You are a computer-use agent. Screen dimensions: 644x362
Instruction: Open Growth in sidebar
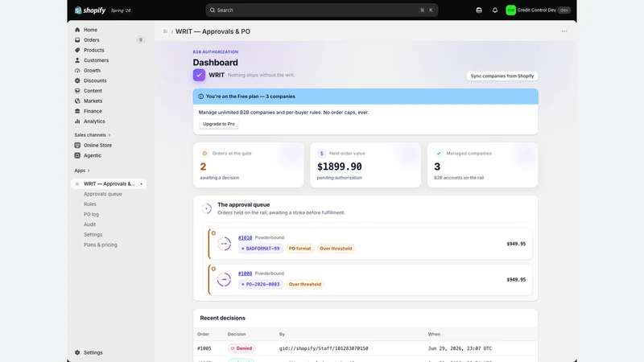pos(92,71)
